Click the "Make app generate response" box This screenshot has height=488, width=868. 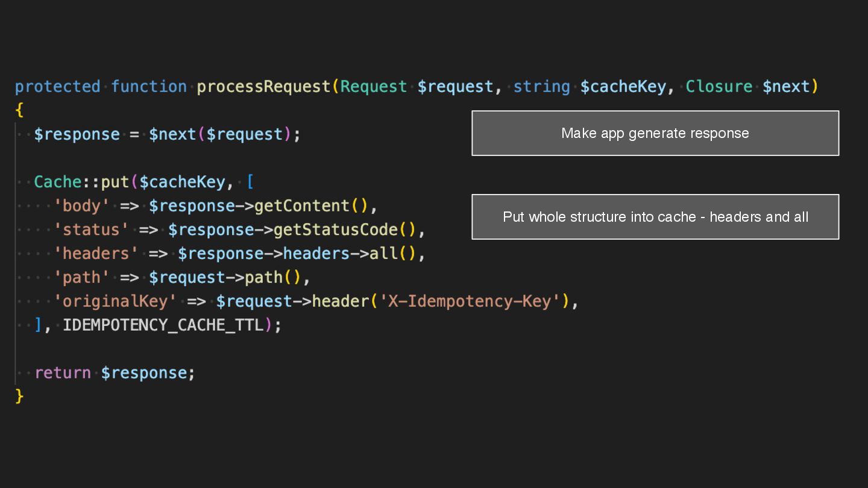(655, 133)
